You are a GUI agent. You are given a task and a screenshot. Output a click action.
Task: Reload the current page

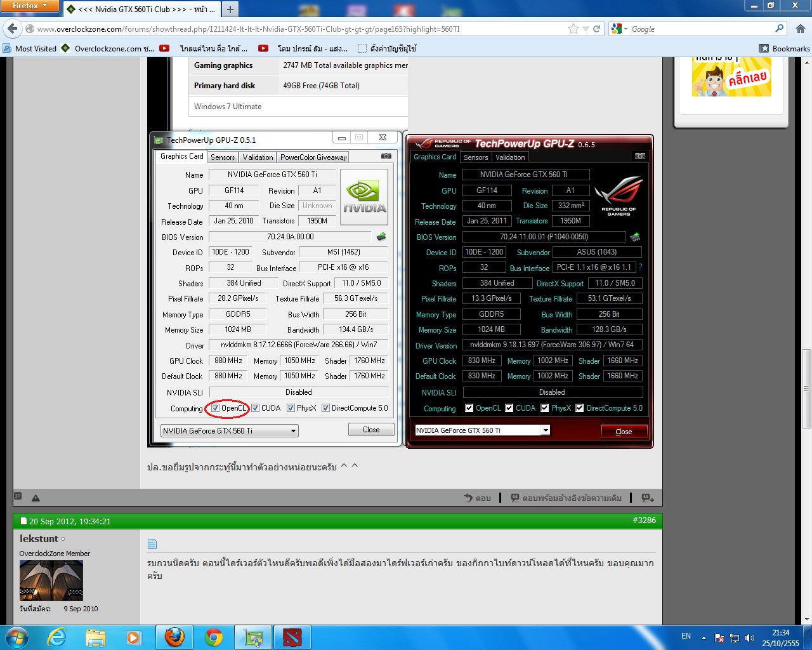[596, 29]
